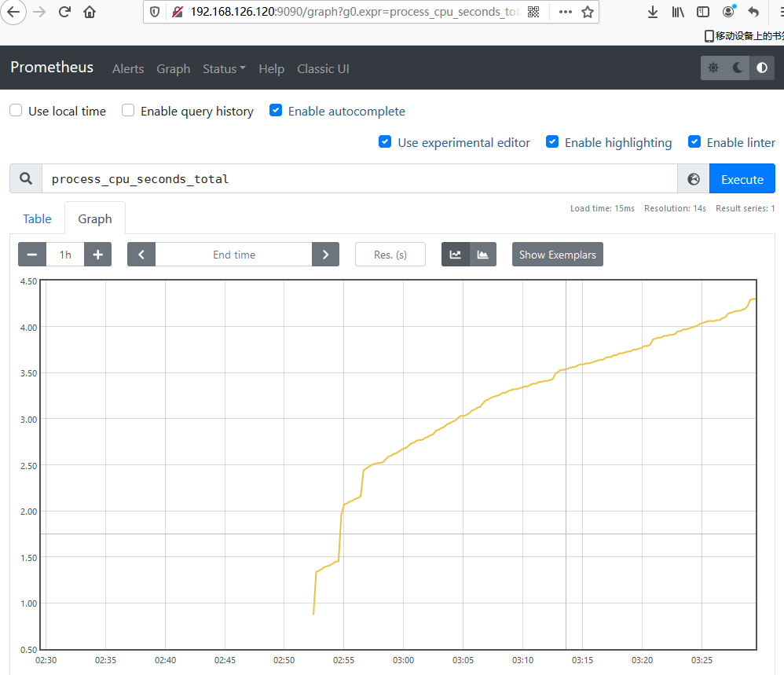Enable query history
Image resolution: width=784 pixels, height=675 pixels.
pyautogui.click(x=127, y=110)
